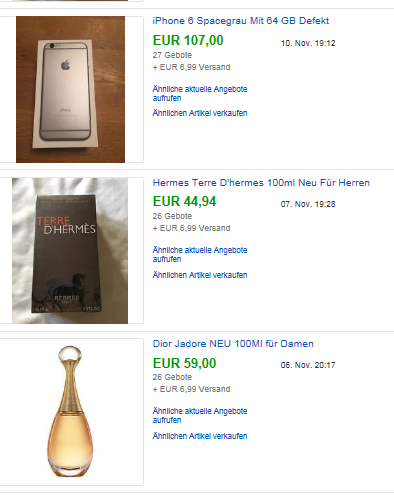
Task: Open the 26 Gebote count under the Dior listing
Action: pyautogui.click(x=172, y=377)
